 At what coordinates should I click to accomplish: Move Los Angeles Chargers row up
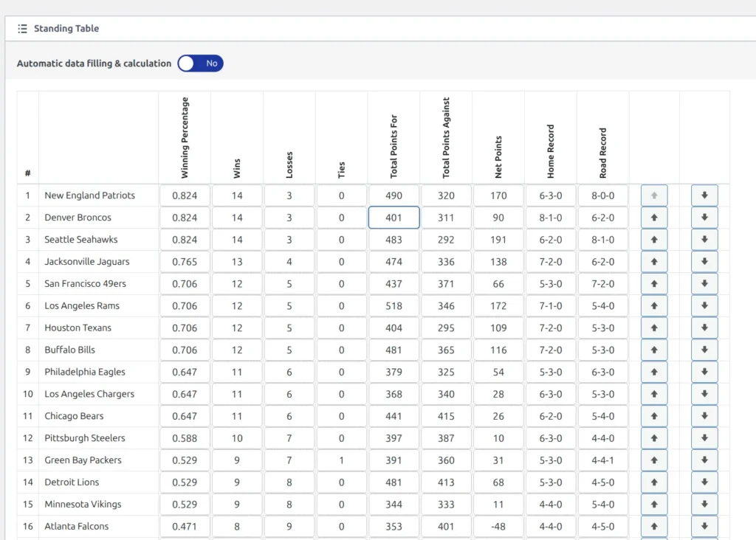point(654,394)
